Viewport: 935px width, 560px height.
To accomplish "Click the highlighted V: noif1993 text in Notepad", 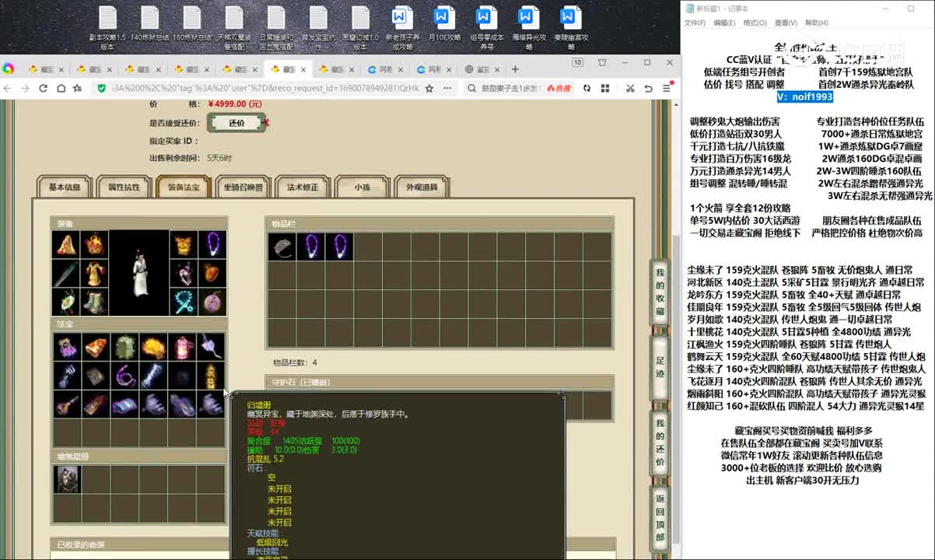I will [x=804, y=96].
